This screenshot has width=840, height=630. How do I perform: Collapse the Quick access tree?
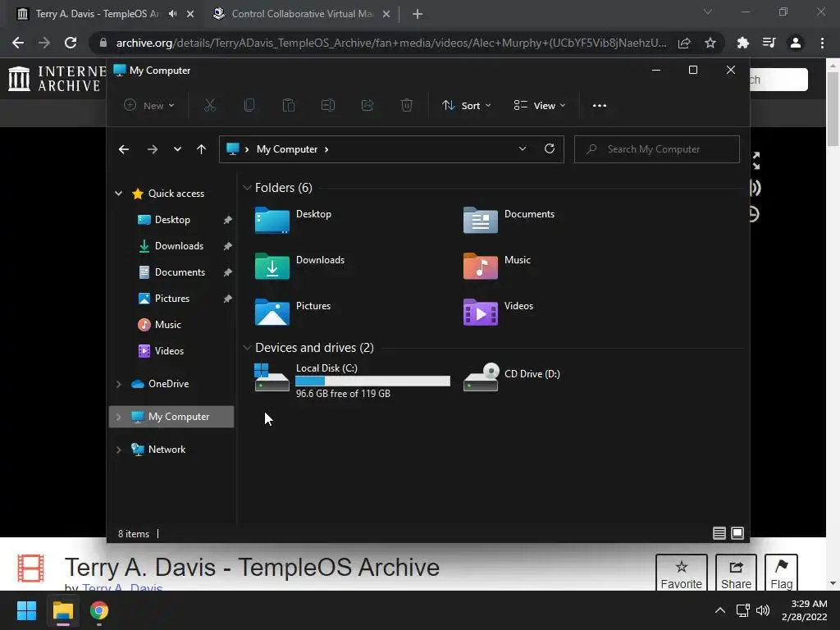[x=118, y=194]
